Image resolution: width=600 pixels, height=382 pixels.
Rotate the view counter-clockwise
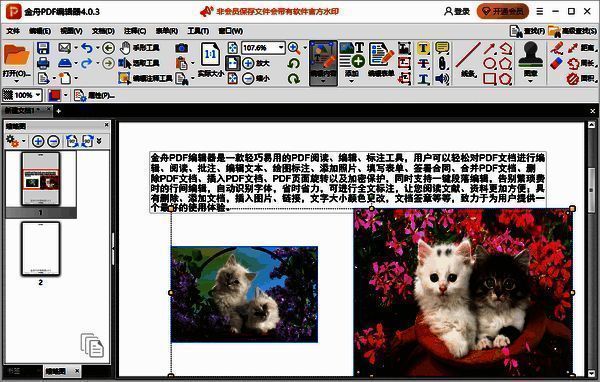pos(294,63)
